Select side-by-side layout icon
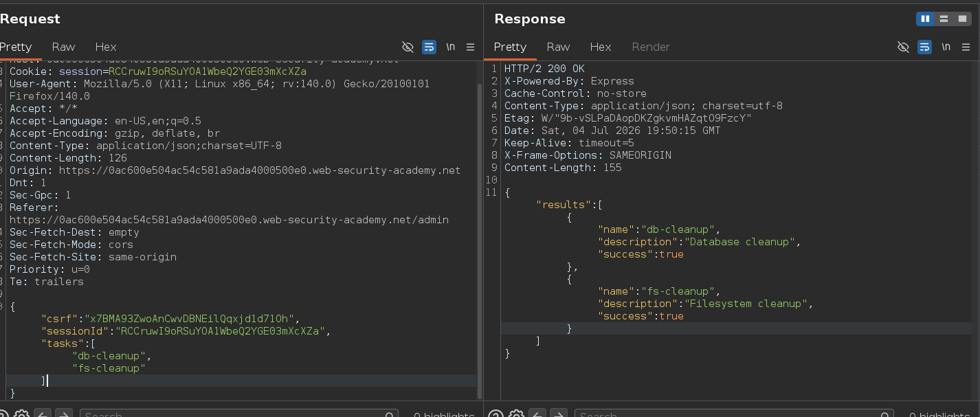 point(925,19)
